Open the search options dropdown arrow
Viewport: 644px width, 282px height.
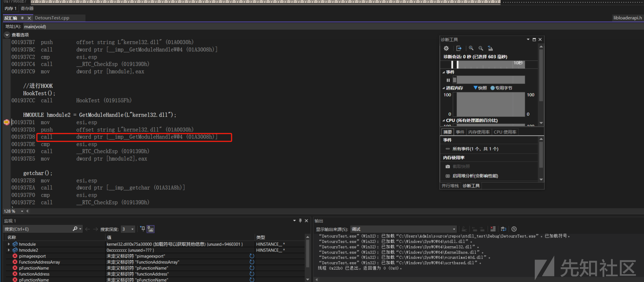click(x=80, y=229)
